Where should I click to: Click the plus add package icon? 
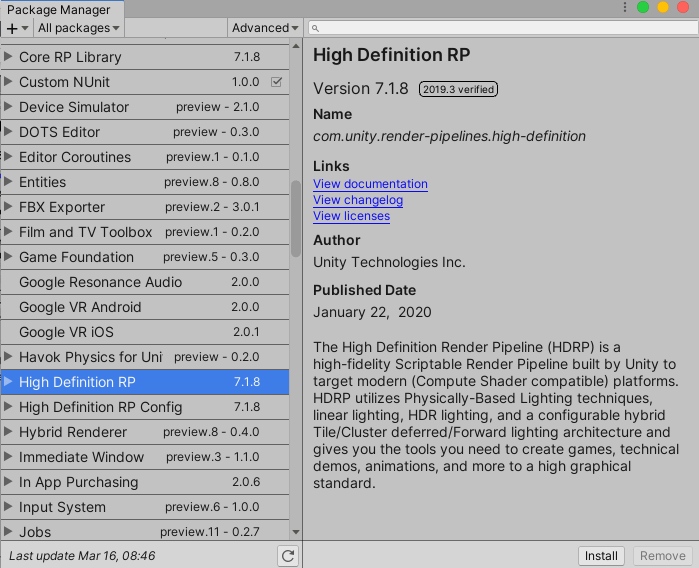pyautogui.click(x=13, y=28)
